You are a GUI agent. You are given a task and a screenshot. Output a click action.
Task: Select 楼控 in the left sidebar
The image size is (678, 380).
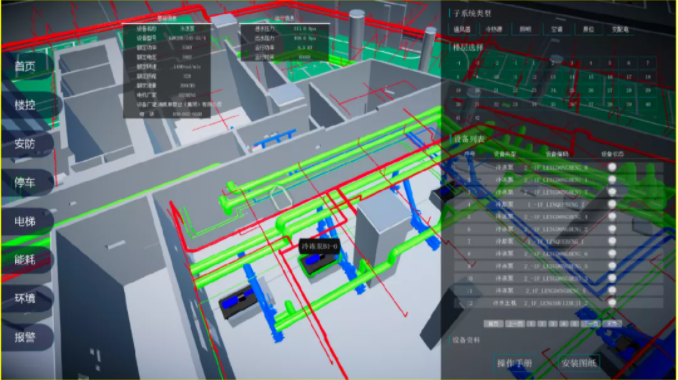point(26,105)
